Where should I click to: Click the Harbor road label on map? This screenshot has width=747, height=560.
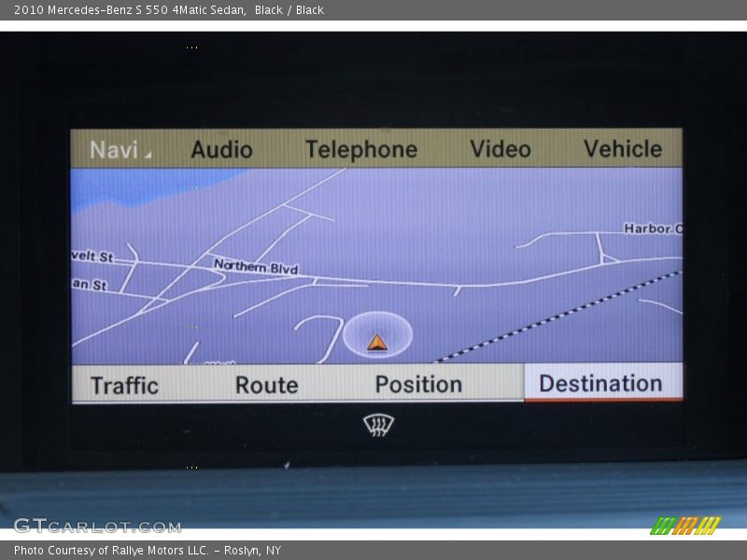(x=653, y=229)
